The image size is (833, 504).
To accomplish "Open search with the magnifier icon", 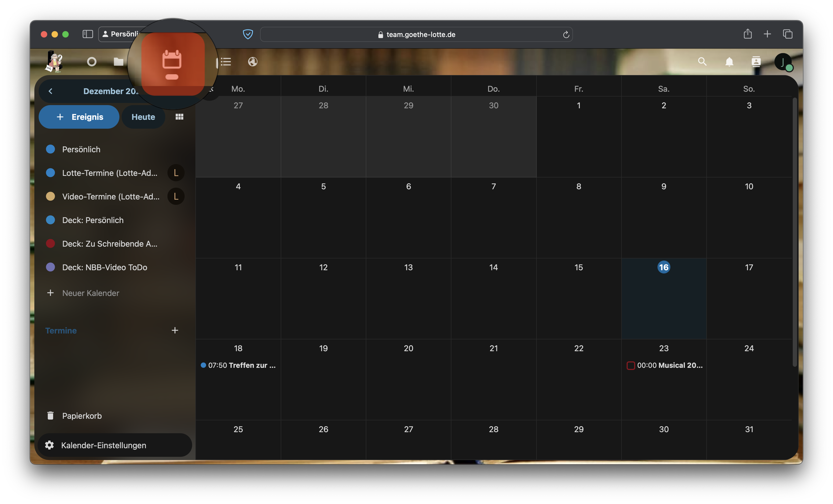I will pyautogui.click(x=702, y=62).
